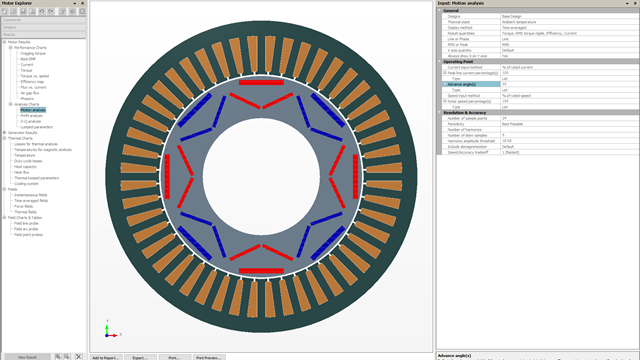Image resolution: width=640 pixels, height=360 pixels.
Task: Click the Undo arrow icon in Motor Explorer toolbar
Action: point(42,11)
